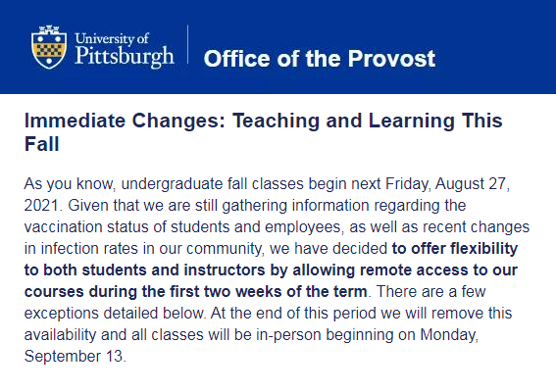Click 'Teaching and Learning This' title text
The height and width of the screenshot is (392, 556).
point(368,121)
